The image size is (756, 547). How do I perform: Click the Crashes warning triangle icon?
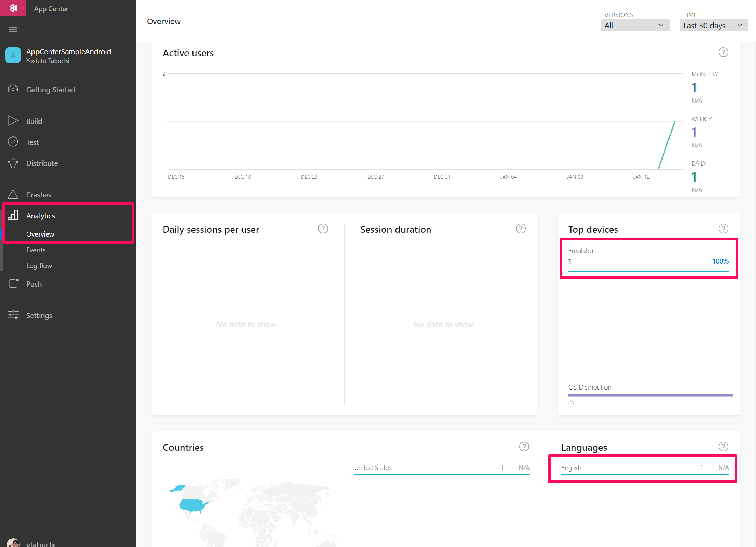tap(13, 195)
